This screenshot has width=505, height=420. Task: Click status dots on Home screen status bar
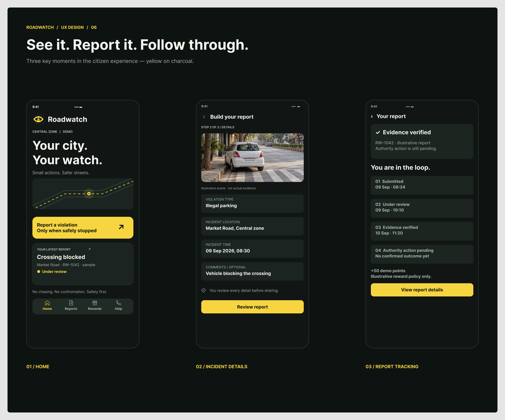(x=77, y=107)
